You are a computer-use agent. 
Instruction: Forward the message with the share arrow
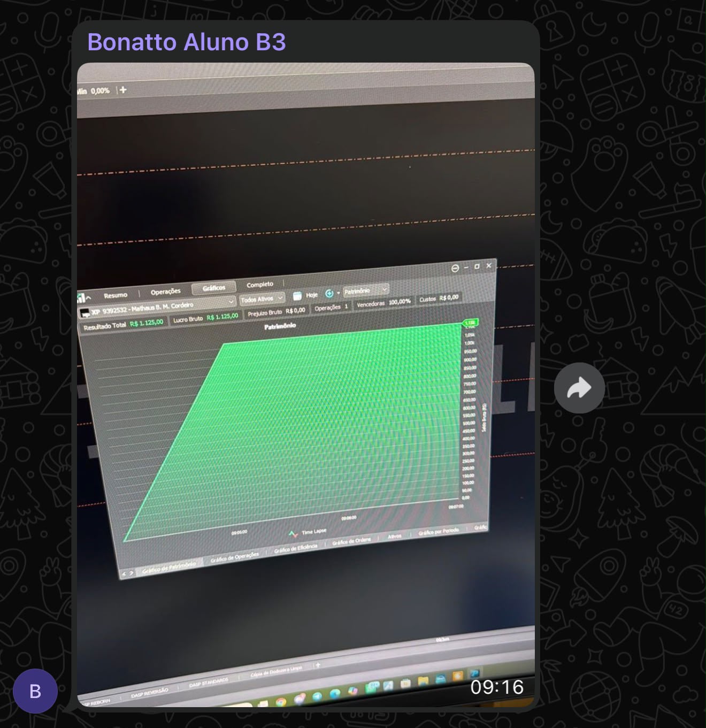coord(579,388)
